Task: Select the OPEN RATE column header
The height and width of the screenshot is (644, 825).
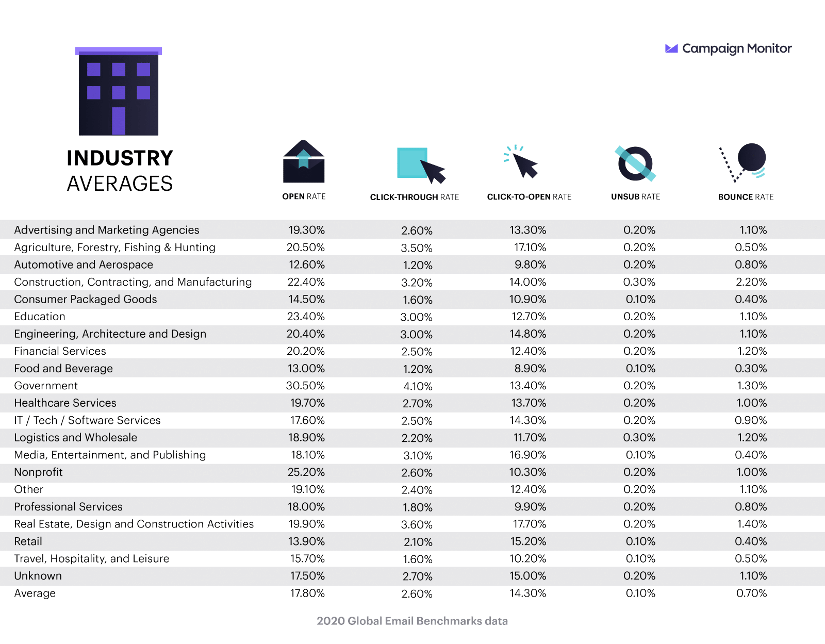Action: click(x=304, y=196)
